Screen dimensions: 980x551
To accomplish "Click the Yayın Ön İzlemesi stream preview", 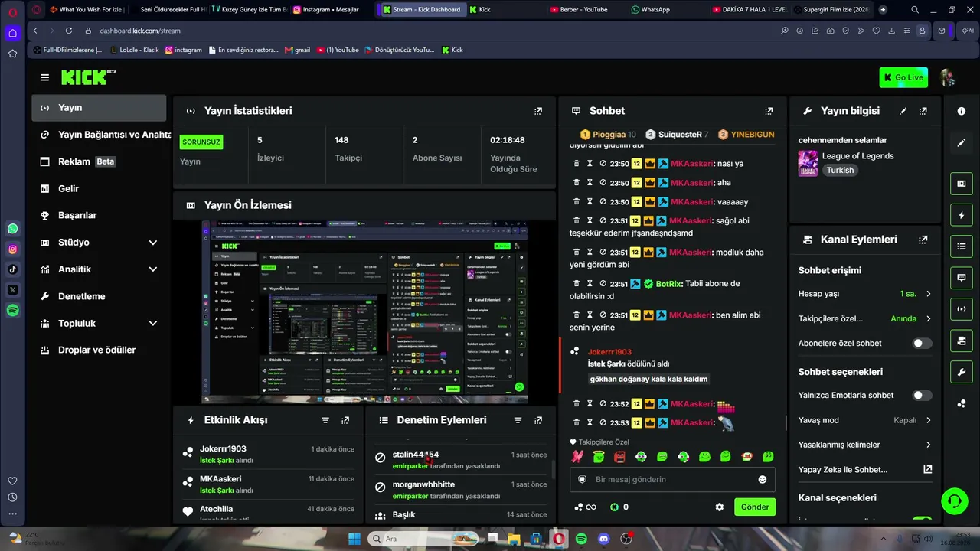I will point(364,312).
